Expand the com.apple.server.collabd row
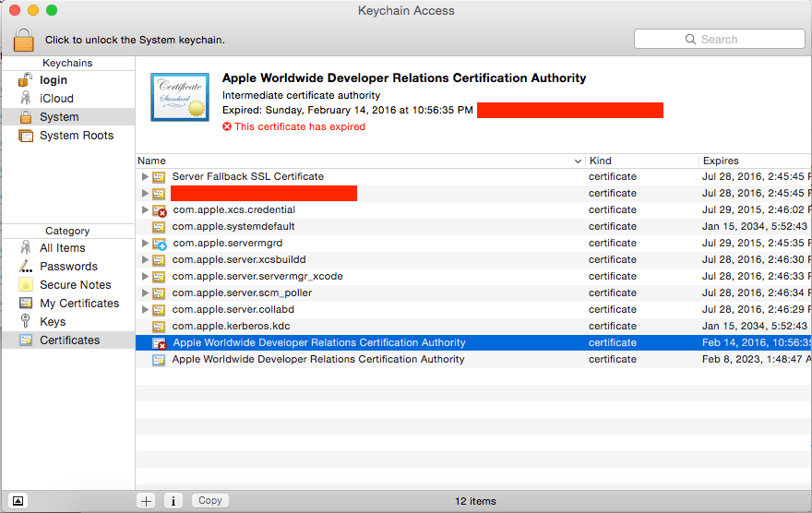The height and width of the screenshot is (513, 812). tap(145, 310)
